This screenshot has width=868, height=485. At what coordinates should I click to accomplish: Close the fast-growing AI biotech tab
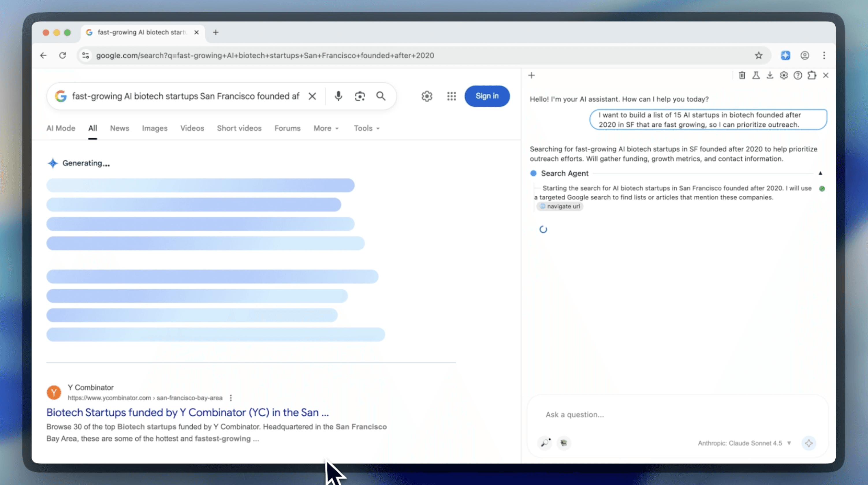coord(196,32)
